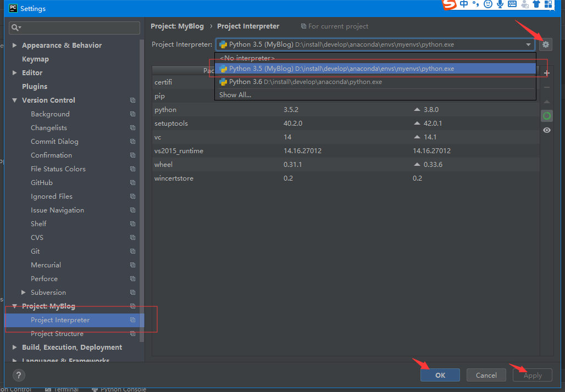Click the upgrade package up-arrow icon
Viewport: 565px width, 392px height.
[547, 102]
